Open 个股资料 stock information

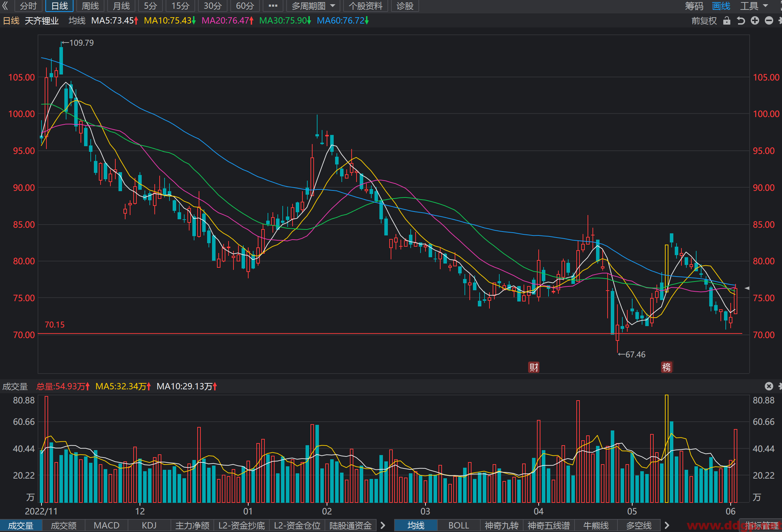pyautogui.click(x=365, y=6)
